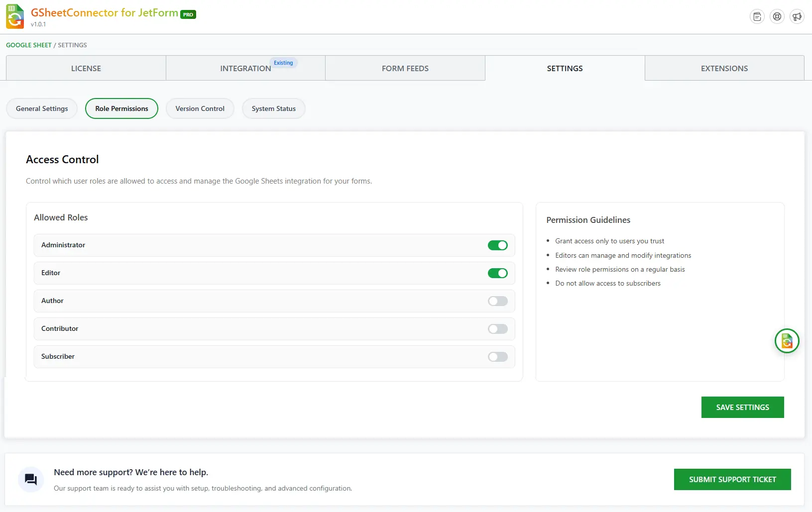This screenshot has width=812, height=512.
Task: Click the 'Subscriber' role label
Action: (x=58, y=356)
